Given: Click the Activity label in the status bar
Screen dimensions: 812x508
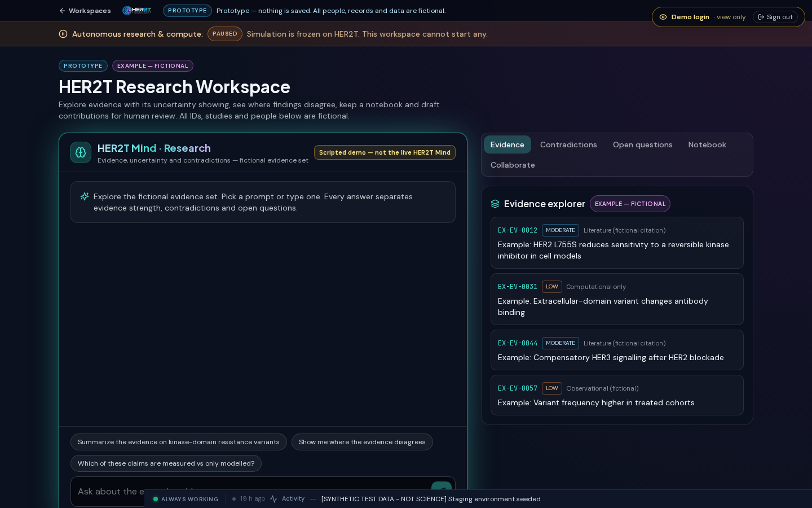Looking at the screenshot, I should (x=293, y=499).
